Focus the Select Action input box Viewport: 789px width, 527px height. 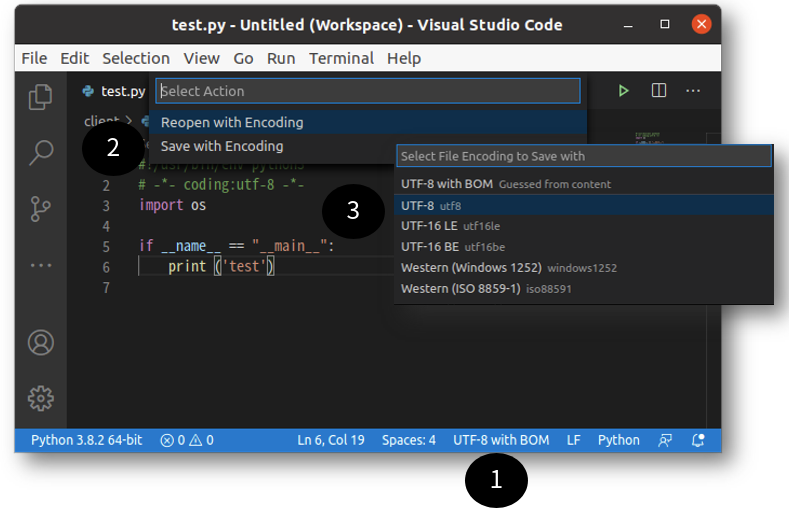[368, 91]
